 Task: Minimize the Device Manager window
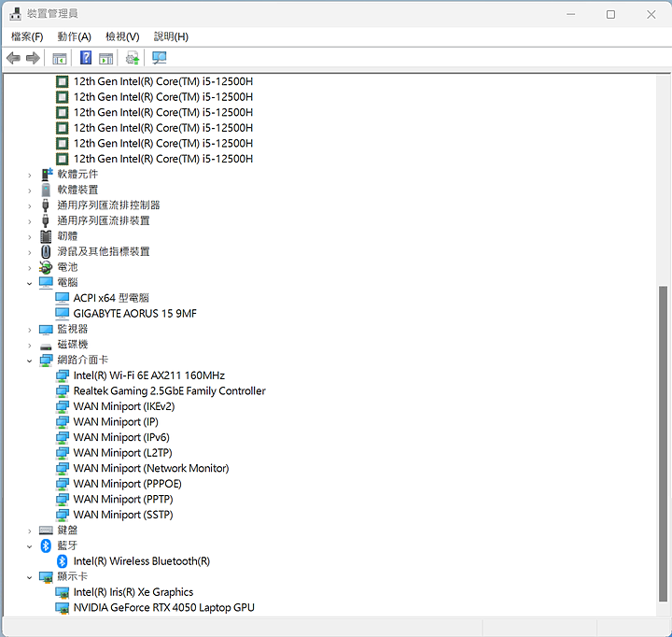pos(571,14)
